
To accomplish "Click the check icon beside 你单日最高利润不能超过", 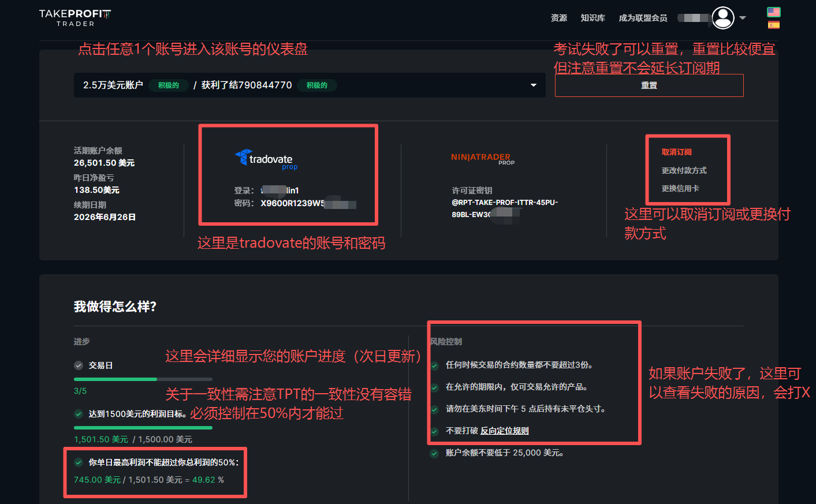I will tap(79, 462).
